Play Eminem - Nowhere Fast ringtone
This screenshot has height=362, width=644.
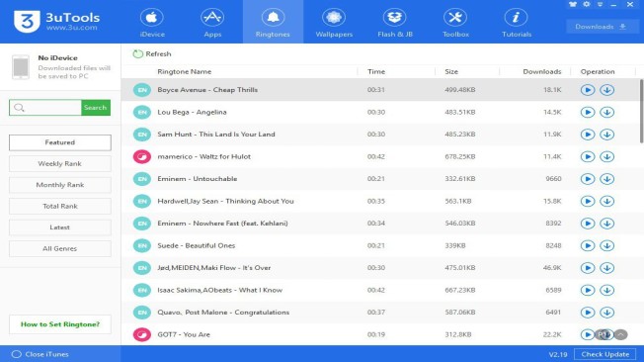(588, 223)
